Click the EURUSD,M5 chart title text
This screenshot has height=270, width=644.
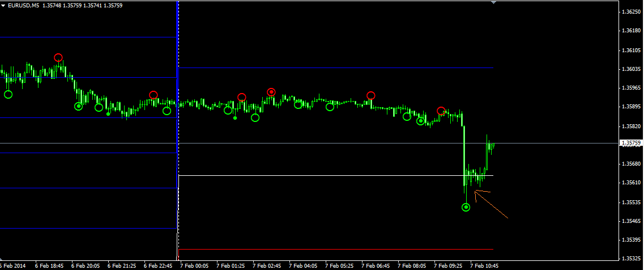pos(23,5)
